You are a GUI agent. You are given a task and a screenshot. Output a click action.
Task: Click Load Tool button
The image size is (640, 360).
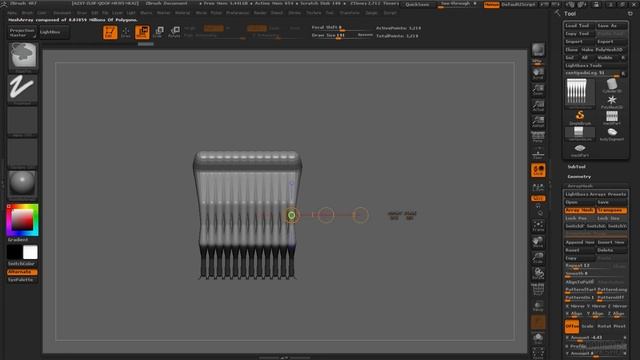579,26
